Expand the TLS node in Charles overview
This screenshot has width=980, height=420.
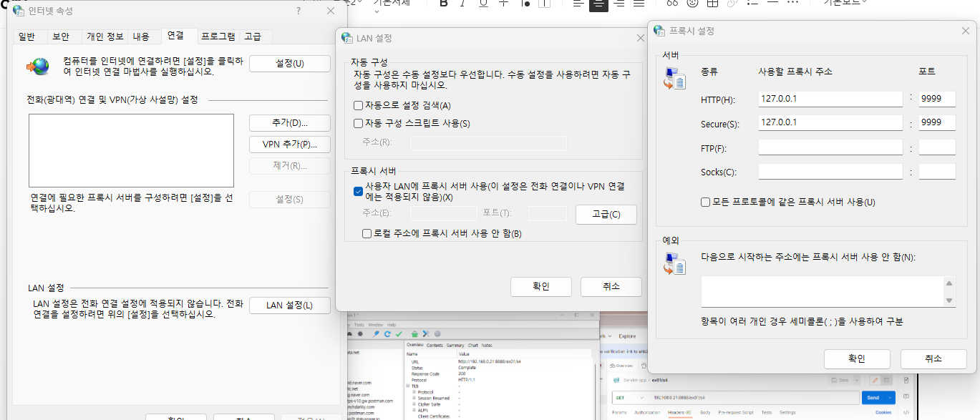point(408,386)
